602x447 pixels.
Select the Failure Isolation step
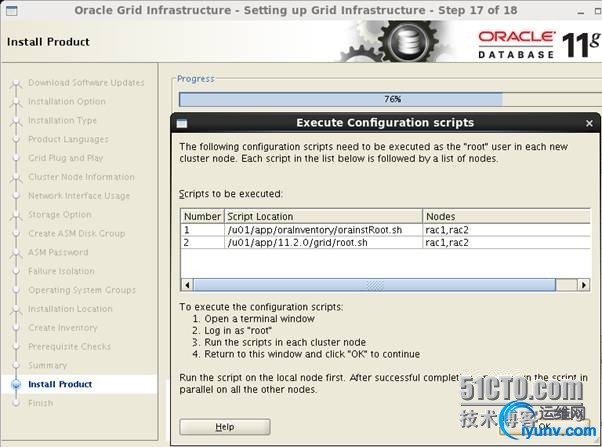click(61, 271)
